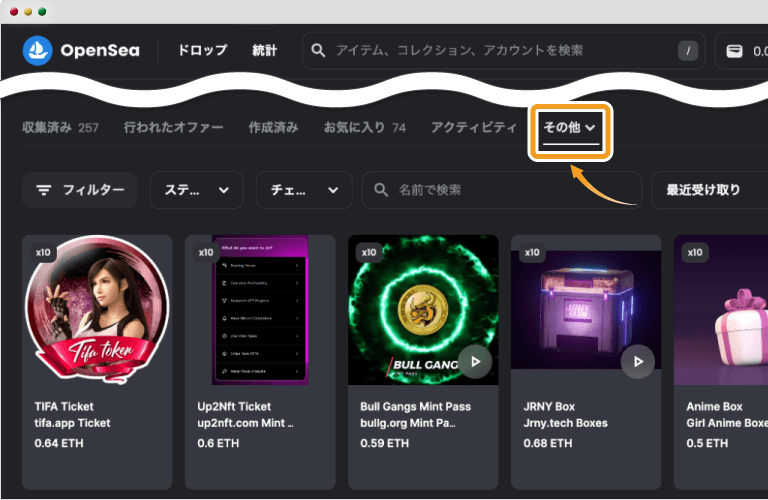This screenshot has height=500, width=768.
Task: Click the JRNY Box title
Action: pyautogui.click(x=549, y=406)
